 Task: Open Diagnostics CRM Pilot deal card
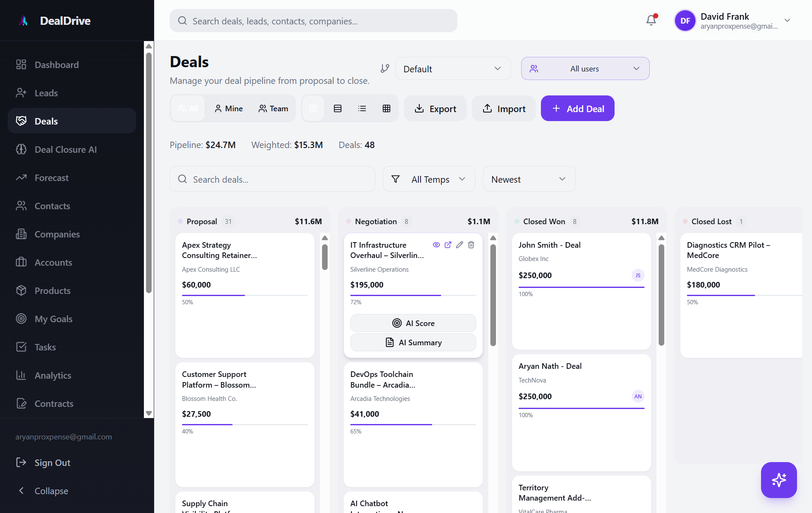pyautogui.click(x=741, y=295)
